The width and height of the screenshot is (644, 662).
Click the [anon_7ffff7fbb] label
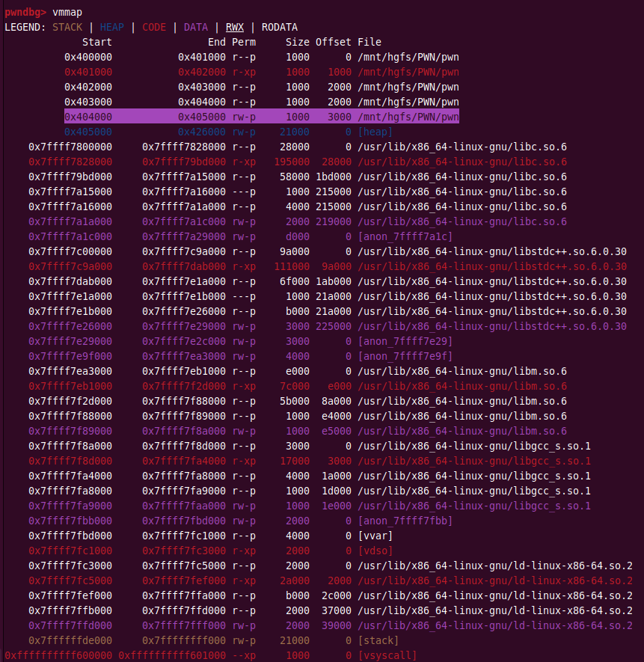(405, 521)
